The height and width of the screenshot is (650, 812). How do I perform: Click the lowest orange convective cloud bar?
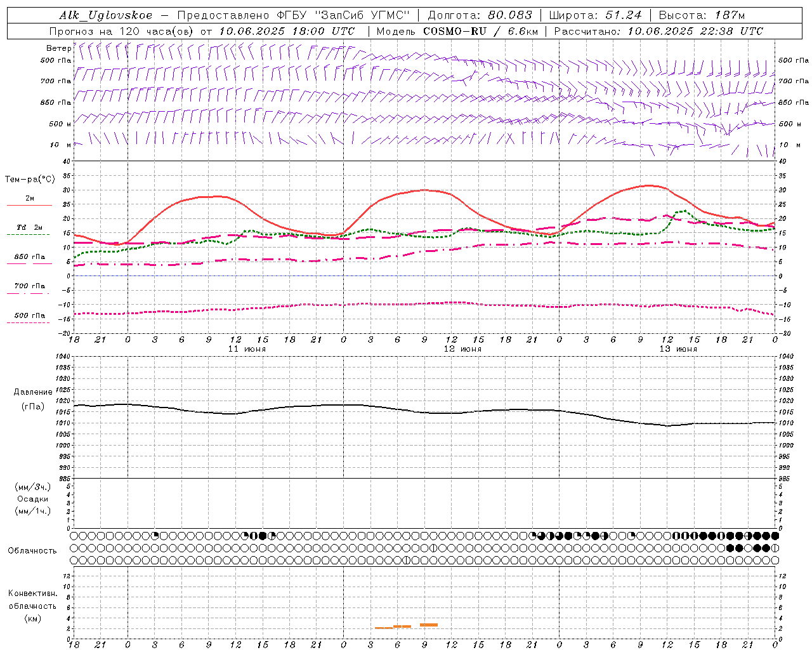pos(384,628)
